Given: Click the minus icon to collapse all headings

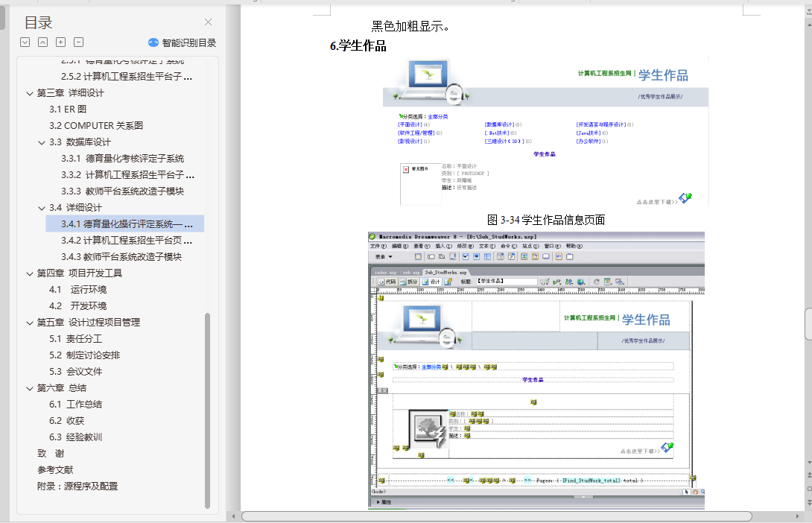Looking at the screenshot, I should 79,42.
